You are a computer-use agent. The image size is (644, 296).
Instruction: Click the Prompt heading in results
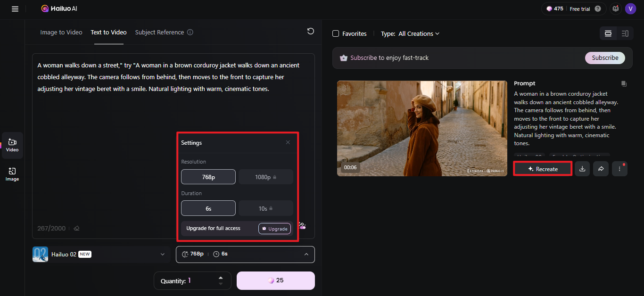(525, 83)
